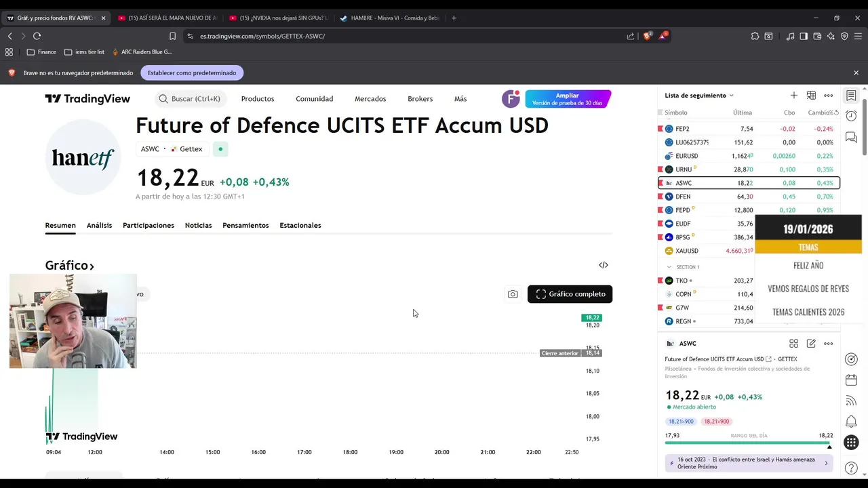
Task: Click the Gráfico completo button
Action: [x=570, y=294]
